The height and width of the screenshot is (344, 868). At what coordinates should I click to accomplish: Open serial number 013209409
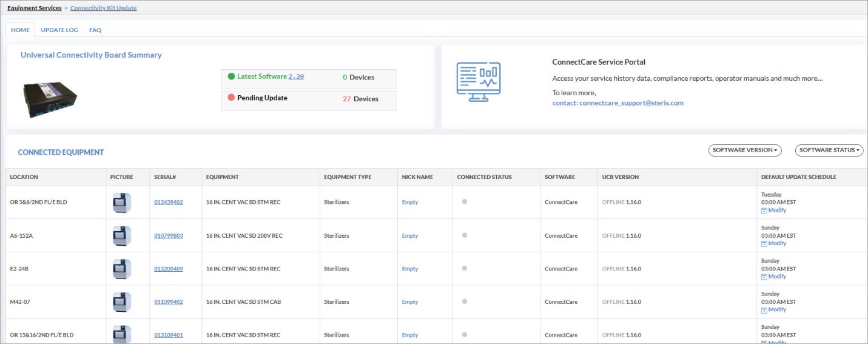coord(169,269)
